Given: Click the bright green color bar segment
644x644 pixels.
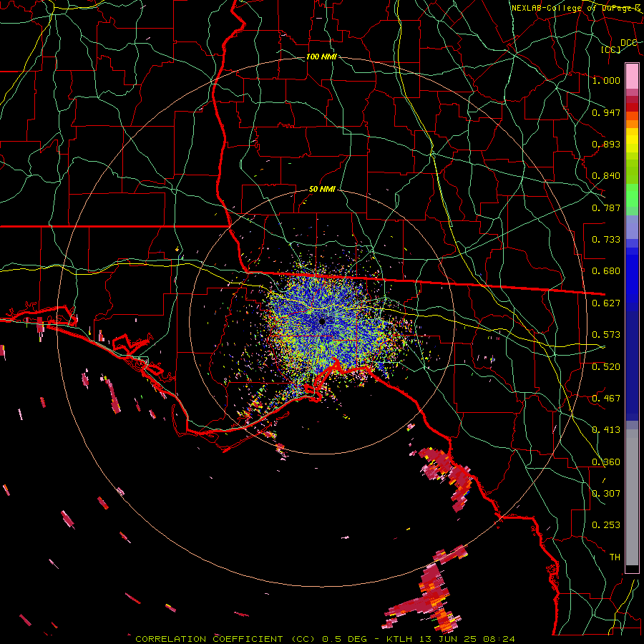Looking at the screenshot, I should [x=632, y=195].
